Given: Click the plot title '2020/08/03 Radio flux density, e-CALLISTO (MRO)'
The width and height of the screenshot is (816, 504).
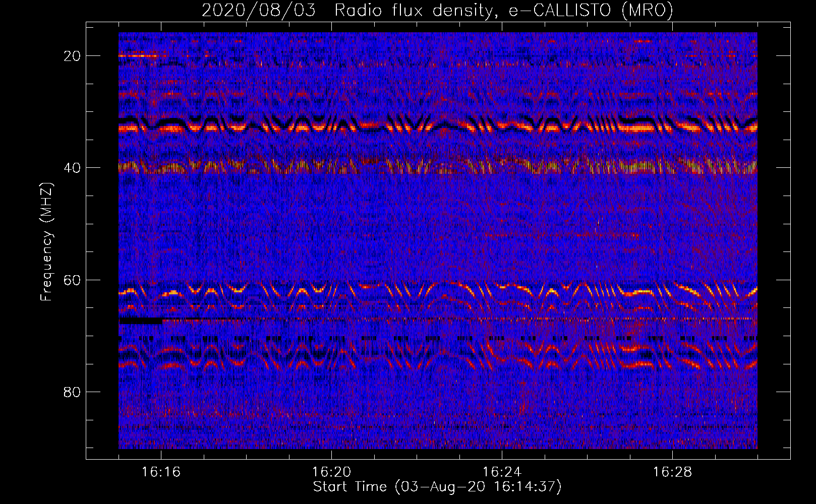Looking at the screenshot, I should click(x=437, y=10).
